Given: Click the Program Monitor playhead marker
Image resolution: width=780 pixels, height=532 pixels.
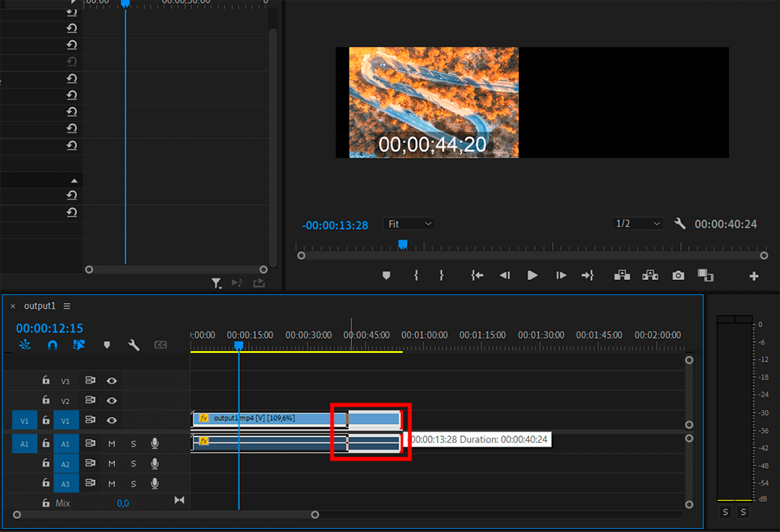Looking at the screenshot, I should tap(403, 244).
